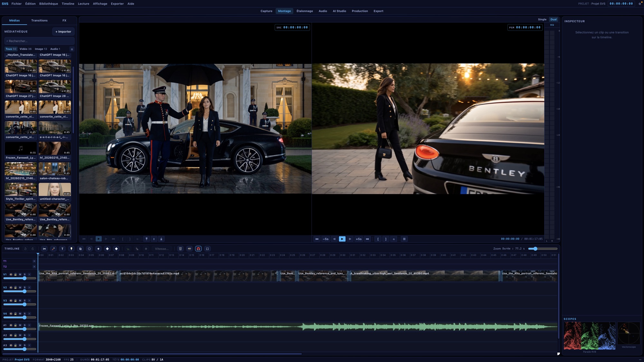Click the overwrite-down arrow in source monitor
The image size is (644, 362).
click(x=161, y=239)
